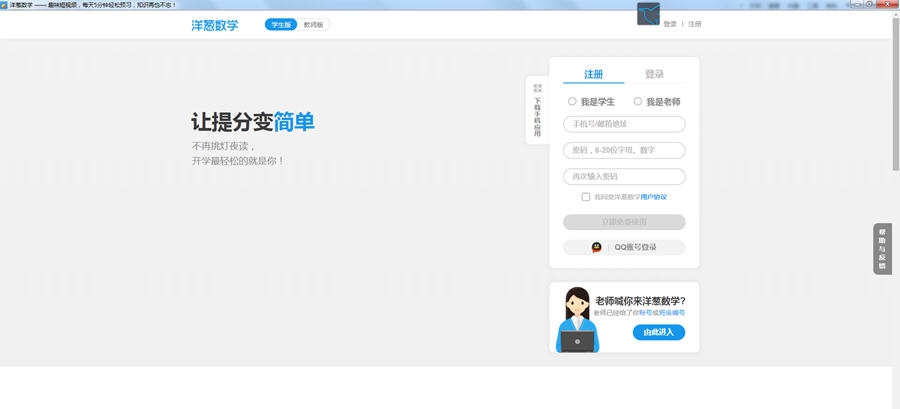Click the text 开学最轻松的就是你
The height and width of the screenshot is (409, 900).
[238, 161]
